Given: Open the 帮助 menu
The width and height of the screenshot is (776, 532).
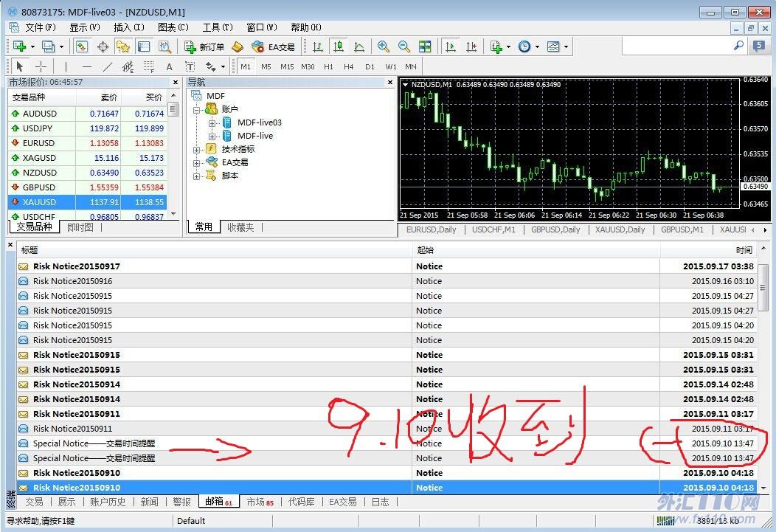Looking at the screenshot, I should coord(306,27).
